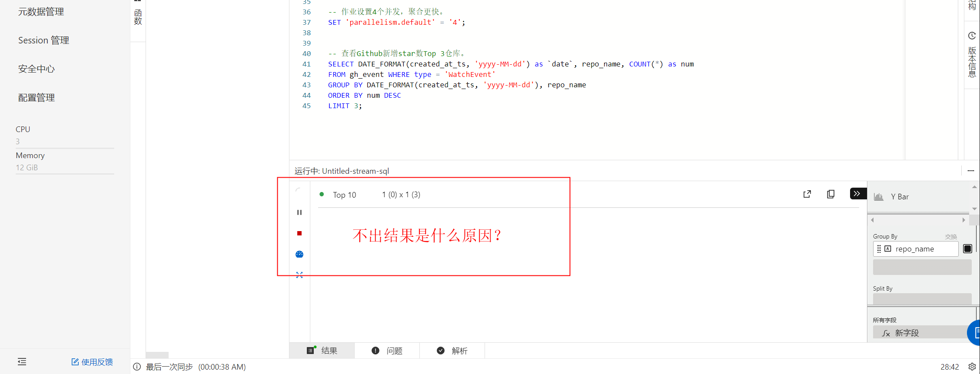
Task: Click the running job title Untitled-stream-sql
Action: point(355,171)
